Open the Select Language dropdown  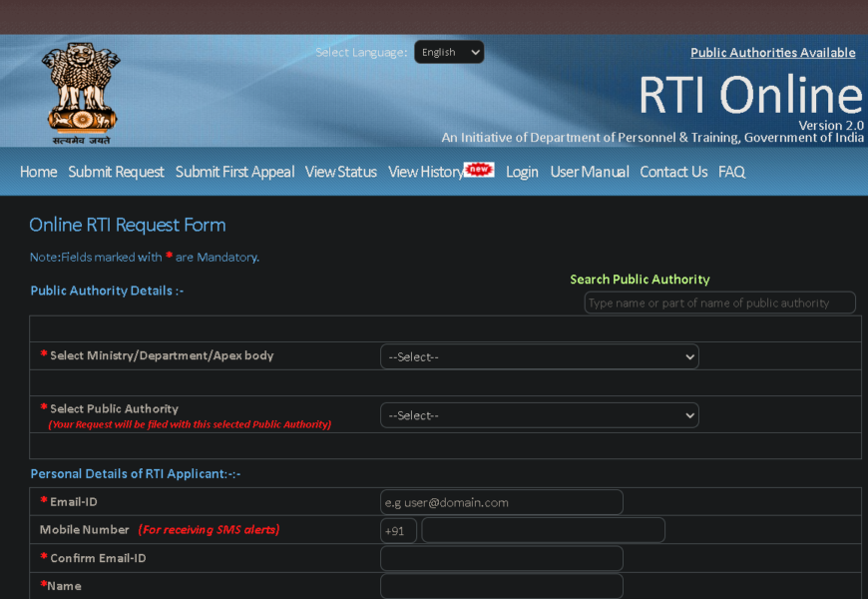click(x=449, y=52)
